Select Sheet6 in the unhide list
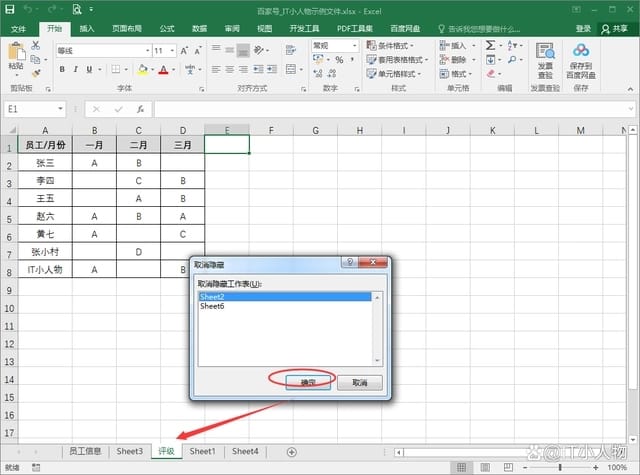This screenshot has height=475, width=640. [212, 306]
